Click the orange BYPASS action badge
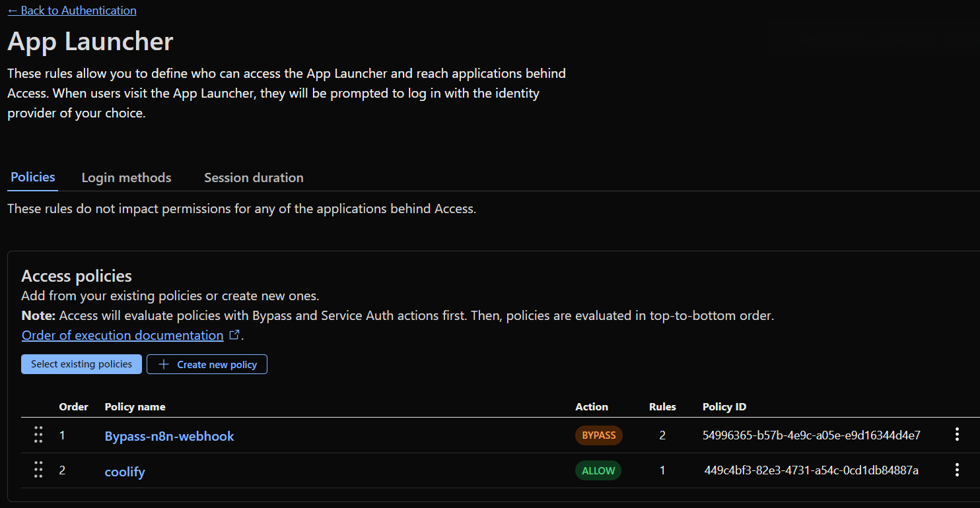980x508 pixels. click(x=598, y=435)
